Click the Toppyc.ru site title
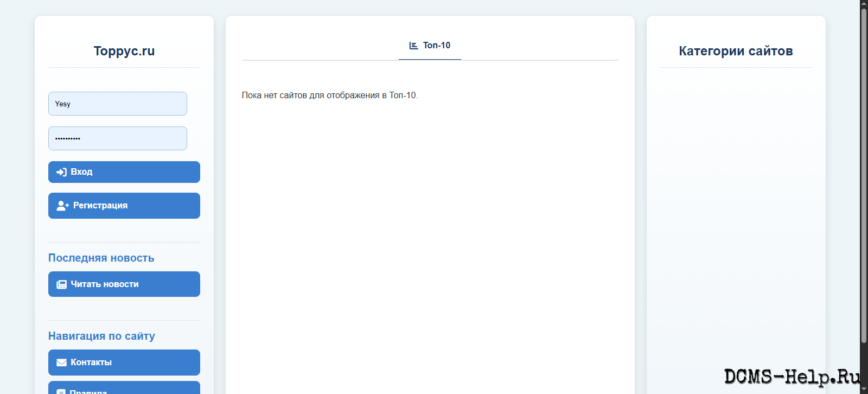Image resolution: width=868 pixels, height=394 pixels. 124,51
